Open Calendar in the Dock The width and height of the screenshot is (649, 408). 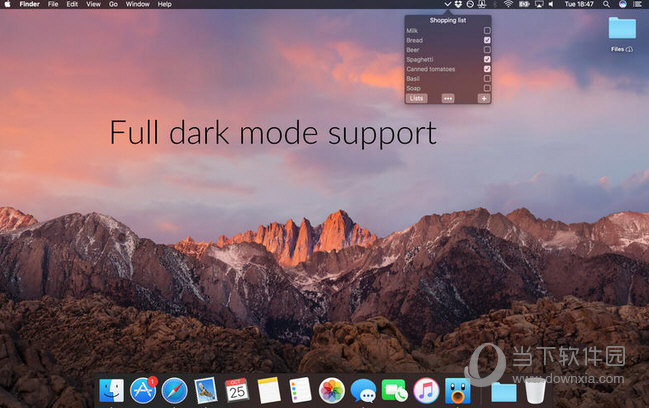point(237,389)
